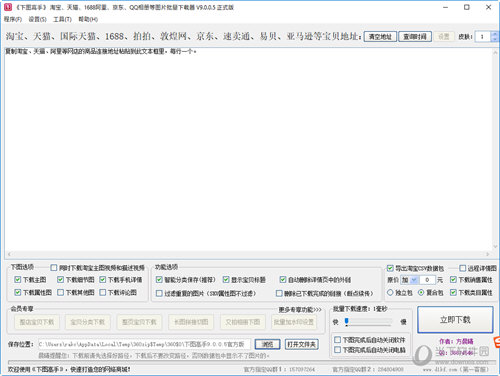Click the 打开文件夹 button
This screenshot has height=376, width=500.
coord(302,344)
